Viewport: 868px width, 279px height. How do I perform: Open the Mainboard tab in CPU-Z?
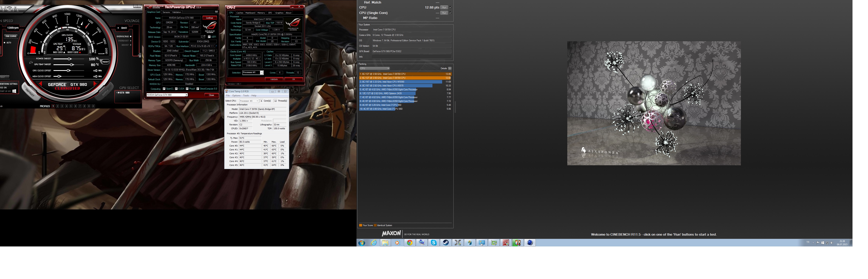tap(250, 13)
